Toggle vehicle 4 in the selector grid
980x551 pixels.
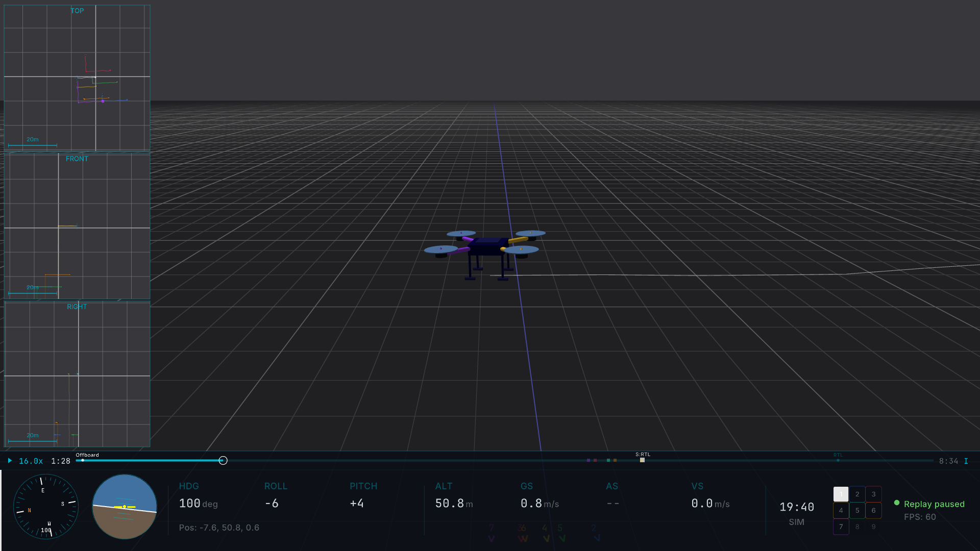tap(841, 510)
